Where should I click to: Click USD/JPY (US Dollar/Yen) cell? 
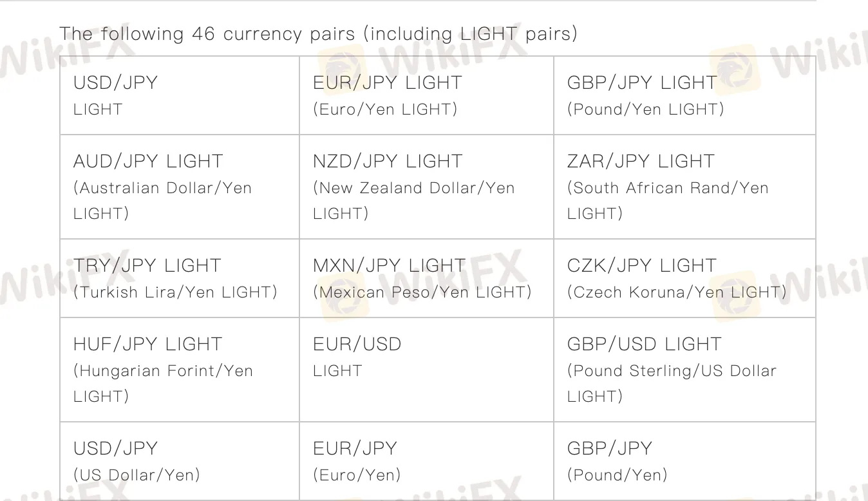pos(180,461)
